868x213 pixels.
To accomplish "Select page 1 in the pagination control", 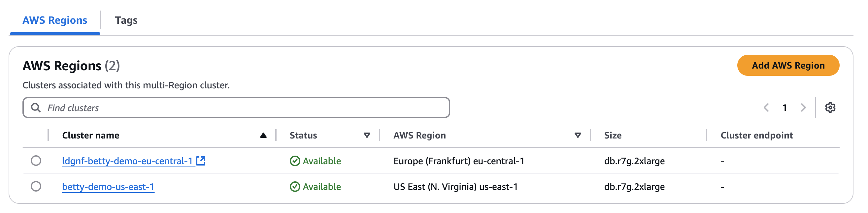I will point(785,108).
